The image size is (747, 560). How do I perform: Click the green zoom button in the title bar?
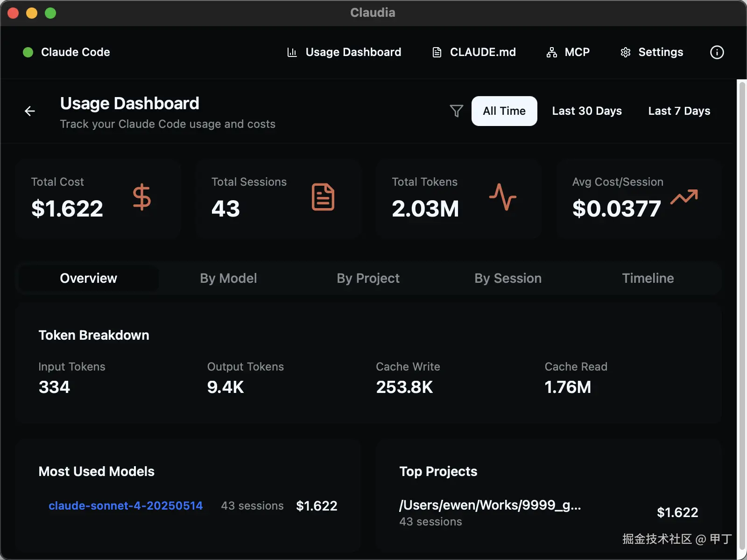click(x=50, y=13)
